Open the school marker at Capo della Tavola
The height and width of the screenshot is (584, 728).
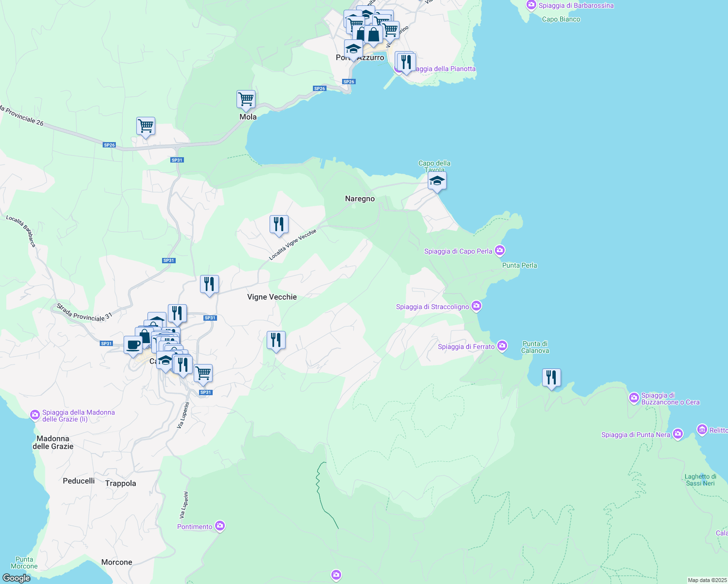pyautogui.click(x=437, y=181)
